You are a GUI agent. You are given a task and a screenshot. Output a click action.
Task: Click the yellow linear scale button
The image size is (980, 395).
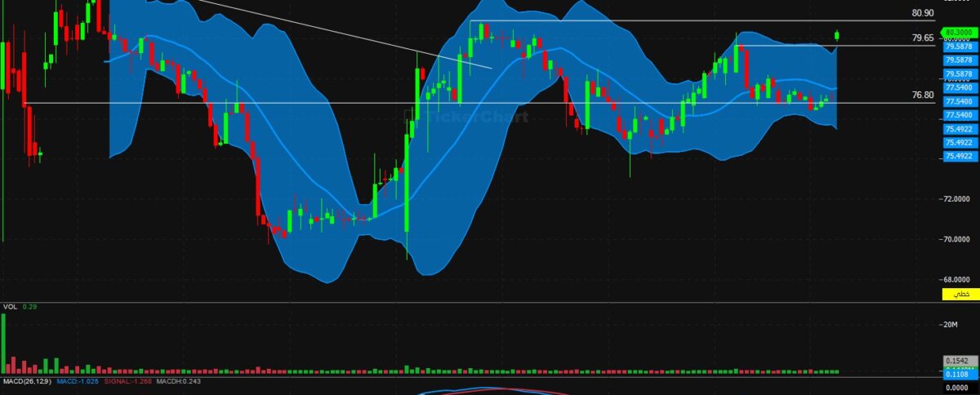961,293
